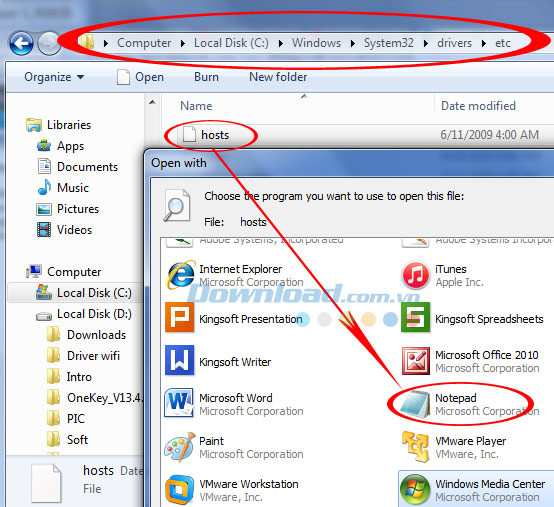Click the Apps library icon
This screenshot has height=507, width=554.
[44, 146]
